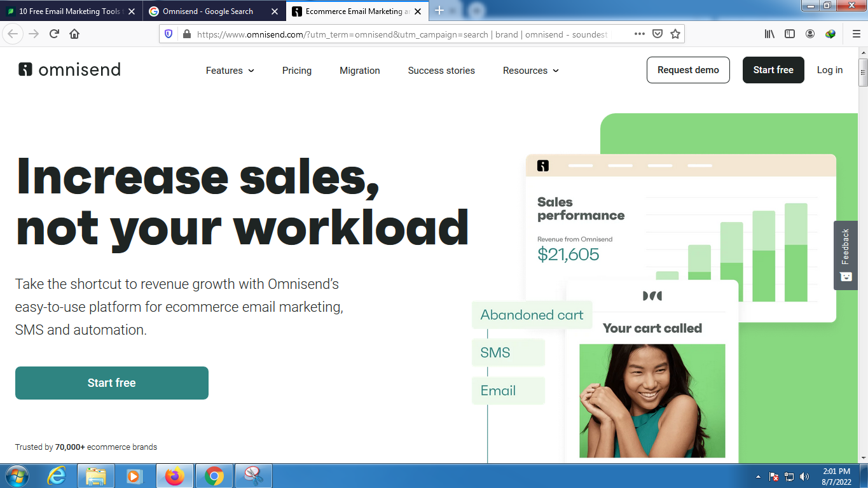Close the 10 Free Email Marketing Tools tab

(x=132, y=11)
